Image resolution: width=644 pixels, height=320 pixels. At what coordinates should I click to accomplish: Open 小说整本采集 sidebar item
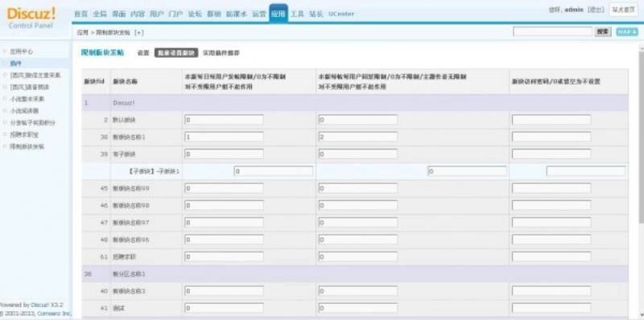click(x=27, y=99)
